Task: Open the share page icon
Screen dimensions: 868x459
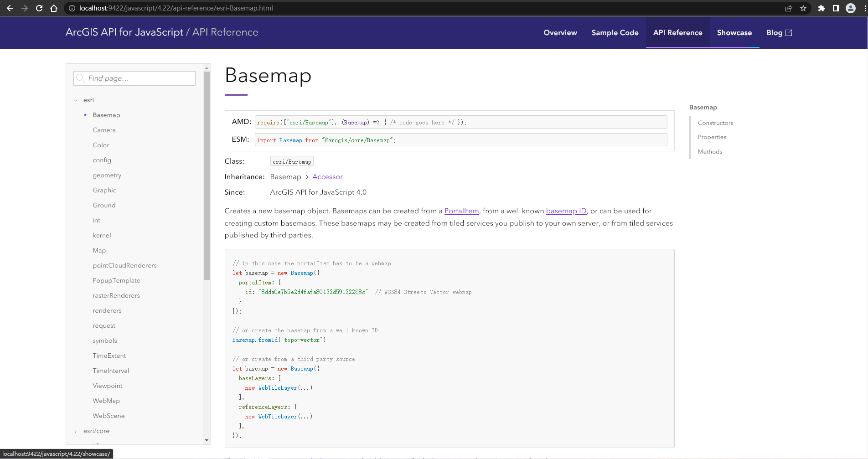Action: point(789,8)
